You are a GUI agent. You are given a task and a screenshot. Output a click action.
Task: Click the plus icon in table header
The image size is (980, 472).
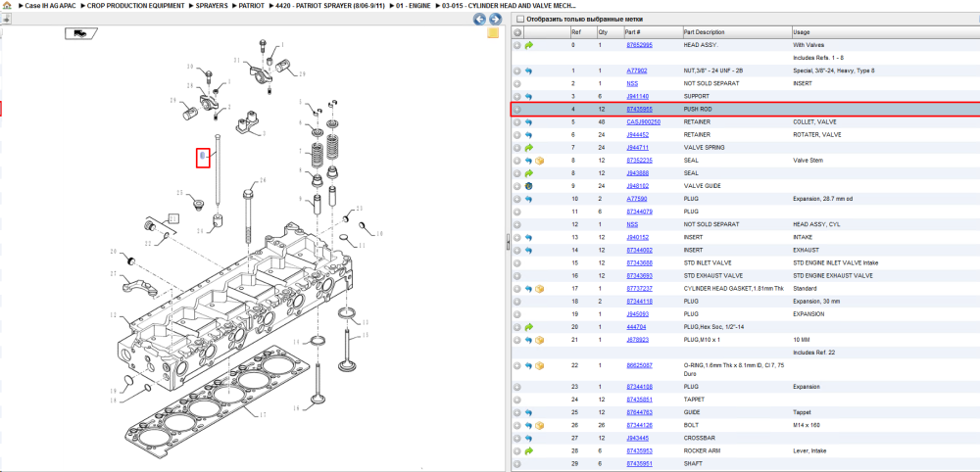click(517, 32)
